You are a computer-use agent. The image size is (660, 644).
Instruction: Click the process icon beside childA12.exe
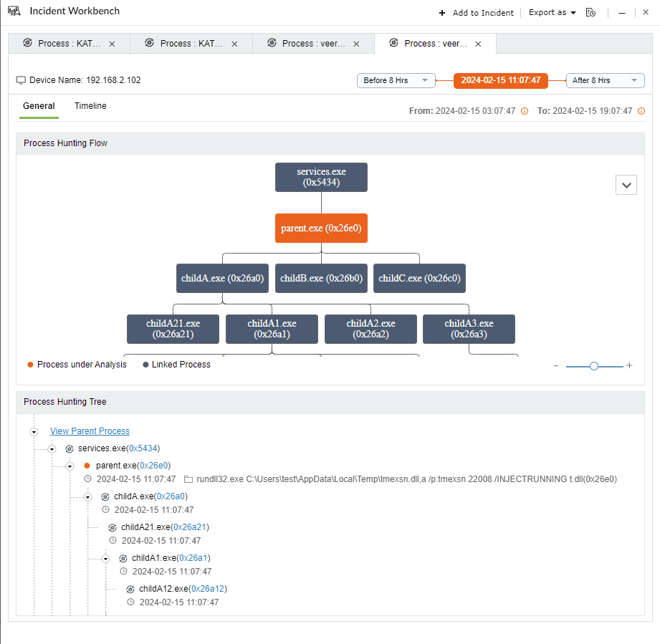pyautogui.click(x=130, y=588)
